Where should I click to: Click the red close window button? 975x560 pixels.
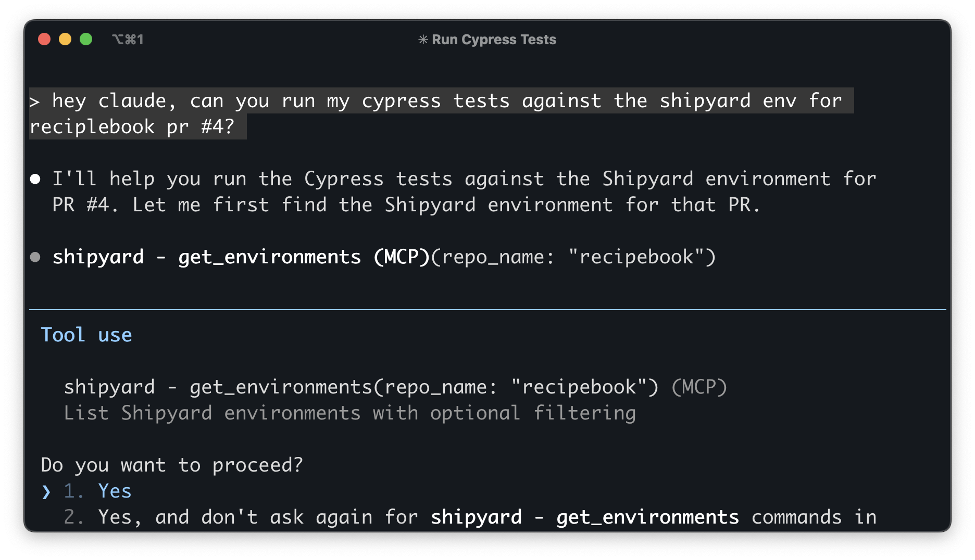pyautogui.click(x=44, y=40)
